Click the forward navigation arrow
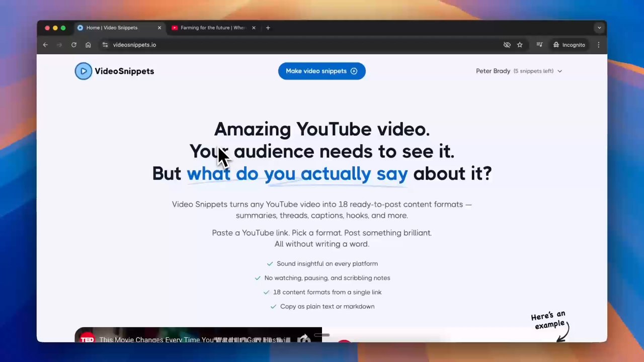Viewport: 644px width, 362px height. pyautogui.click(x=59, y=45)
